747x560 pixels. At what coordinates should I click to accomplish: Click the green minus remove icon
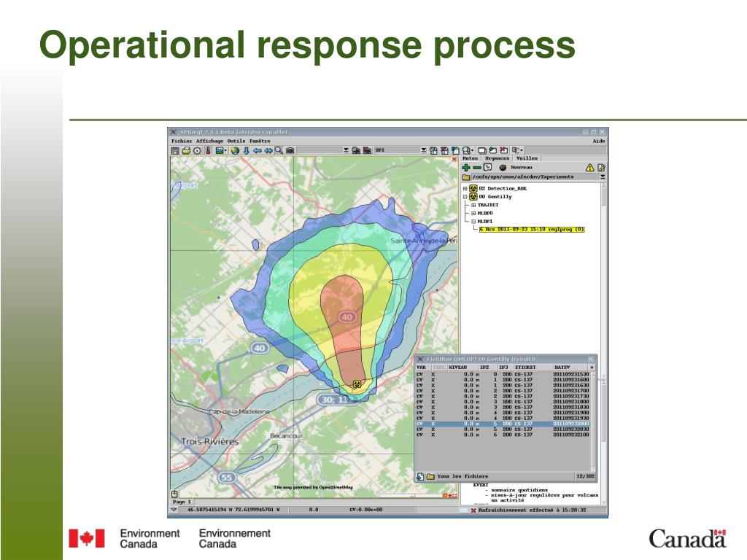477,168
